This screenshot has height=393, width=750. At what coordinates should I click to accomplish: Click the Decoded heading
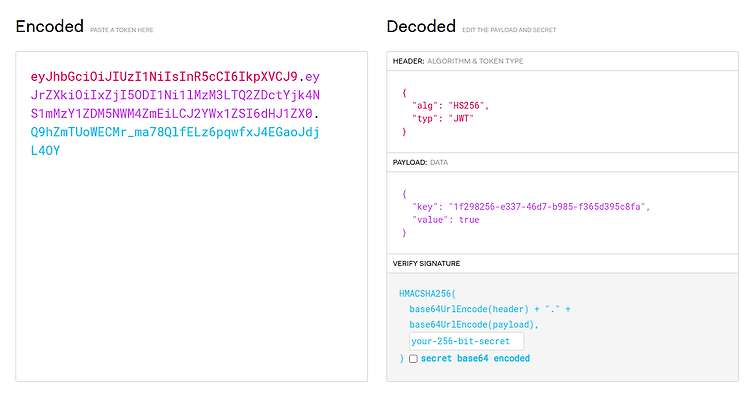point(421,26)
